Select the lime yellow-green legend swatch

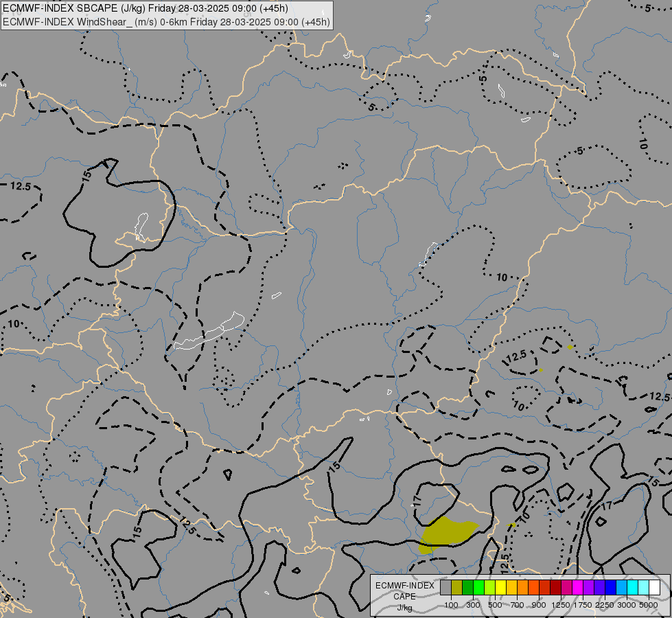coord(490,588)
